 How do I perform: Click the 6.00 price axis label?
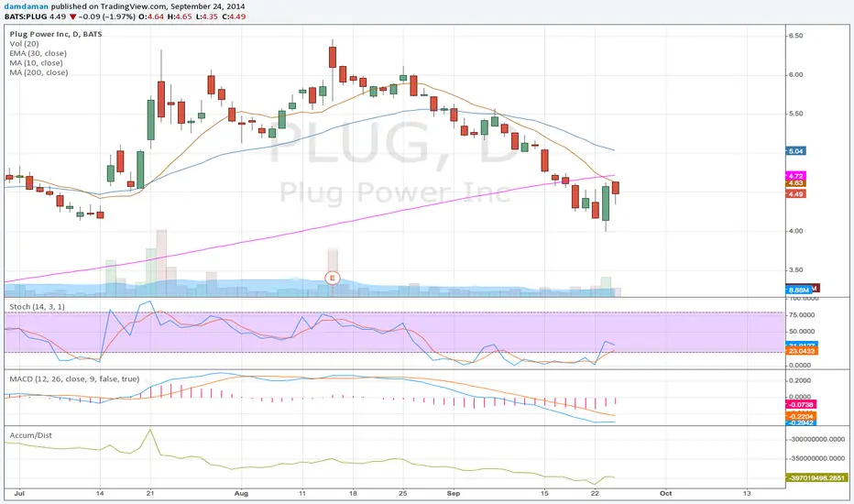pos(795,74)
